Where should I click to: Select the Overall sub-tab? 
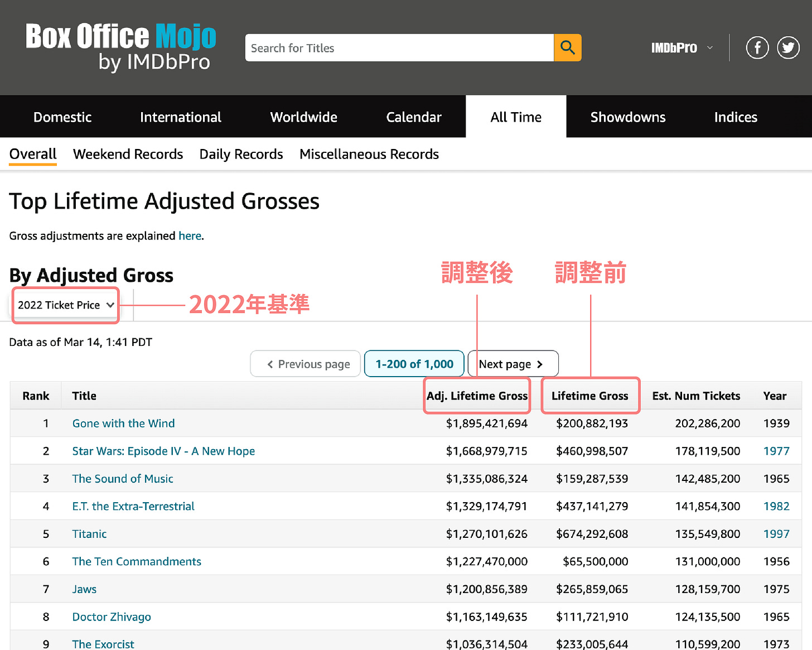pos(33,155)
